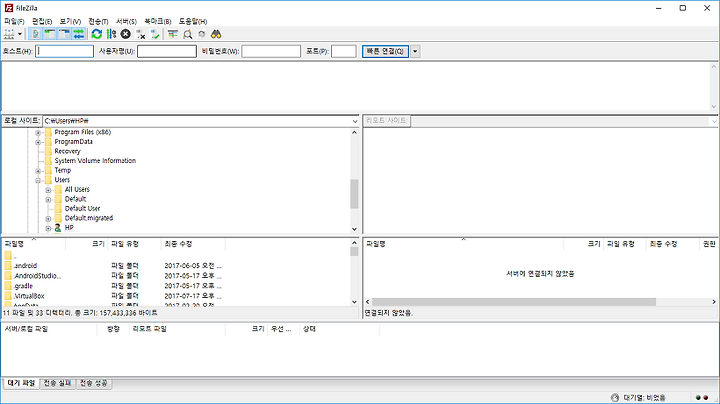Collapse the Users tree node
Screen dimensions: 720x404
click(x=39, y=180)
